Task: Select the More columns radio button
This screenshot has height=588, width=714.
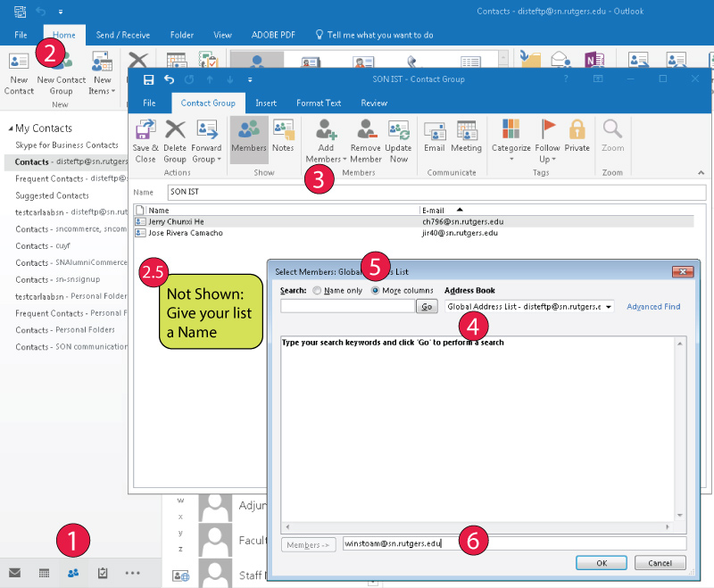Action: [375, 290]
